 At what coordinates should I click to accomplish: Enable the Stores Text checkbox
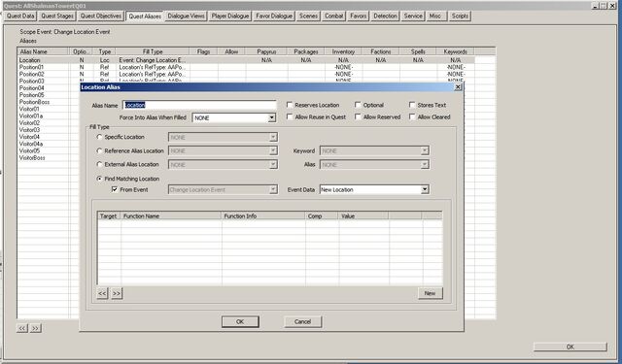coord(412,105)
